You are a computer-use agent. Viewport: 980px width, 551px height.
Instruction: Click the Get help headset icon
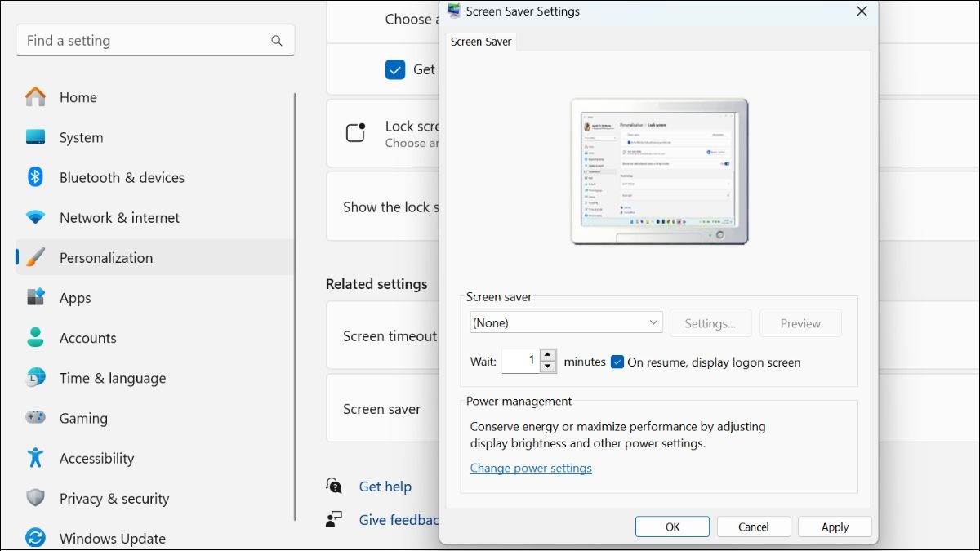coord(334,487)
